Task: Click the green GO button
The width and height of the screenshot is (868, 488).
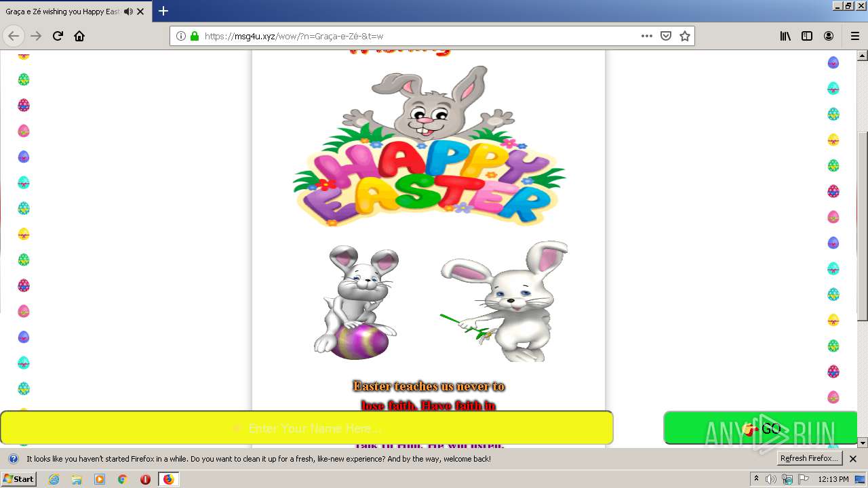Action: [760, 428]
